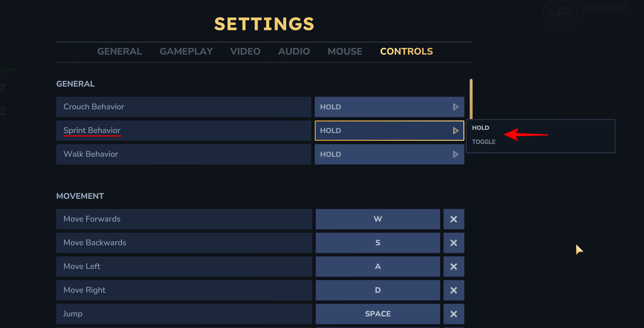Click the Walk Behavior arrow icon

[455, 154]
